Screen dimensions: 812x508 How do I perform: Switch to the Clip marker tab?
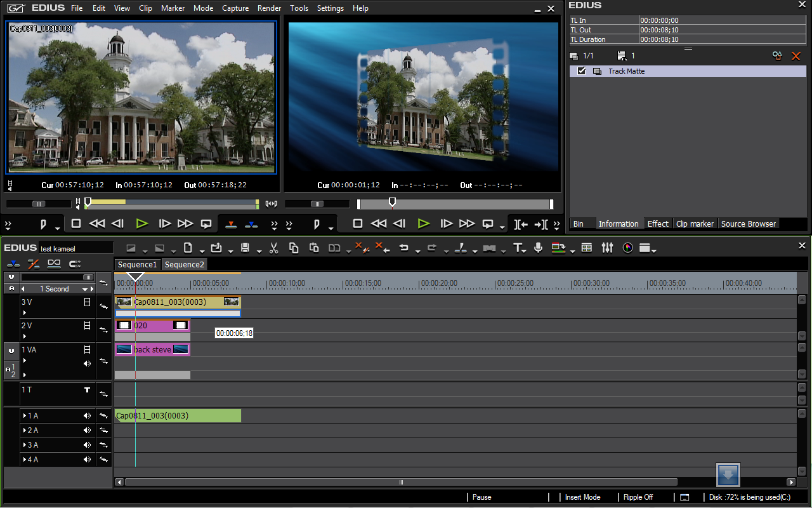tap(695, 224)
